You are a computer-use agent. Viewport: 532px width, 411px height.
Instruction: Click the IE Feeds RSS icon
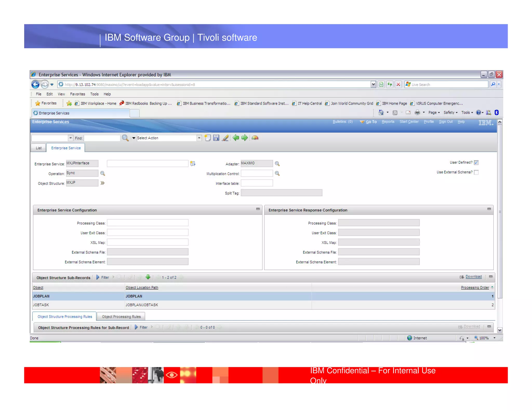(395, 112)
